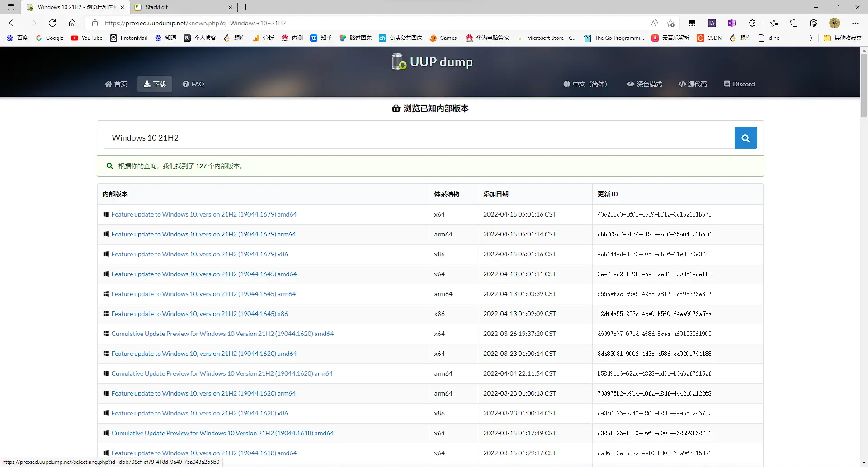Click the IA extension icon
Screen dimensions: 868x467
712,23
